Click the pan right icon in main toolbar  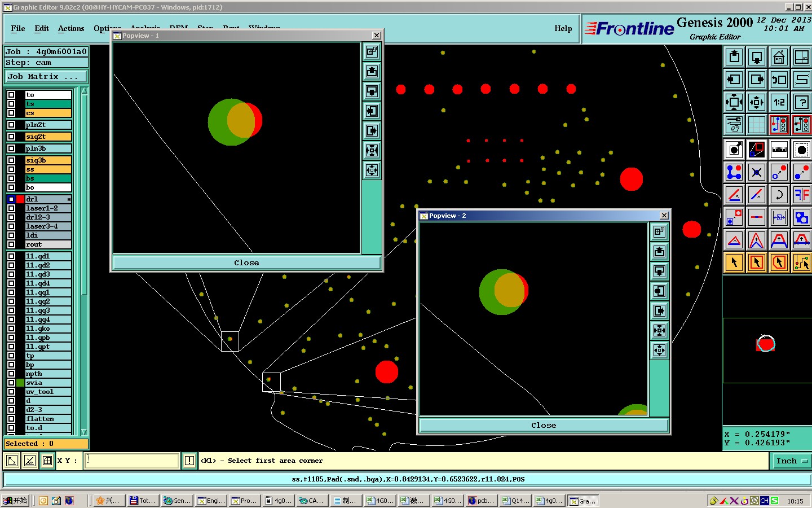(757, 80)
